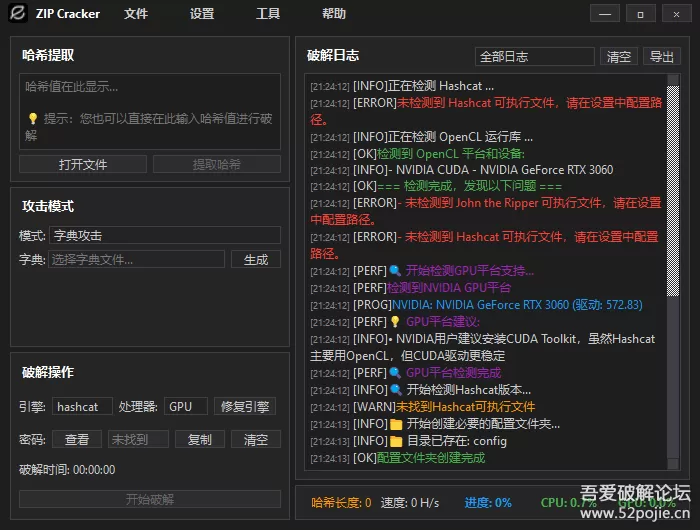Click the 速度: 0 H/s status text
Image resolution: width=700 pixels, height=530 pixels.
(410, 503)
